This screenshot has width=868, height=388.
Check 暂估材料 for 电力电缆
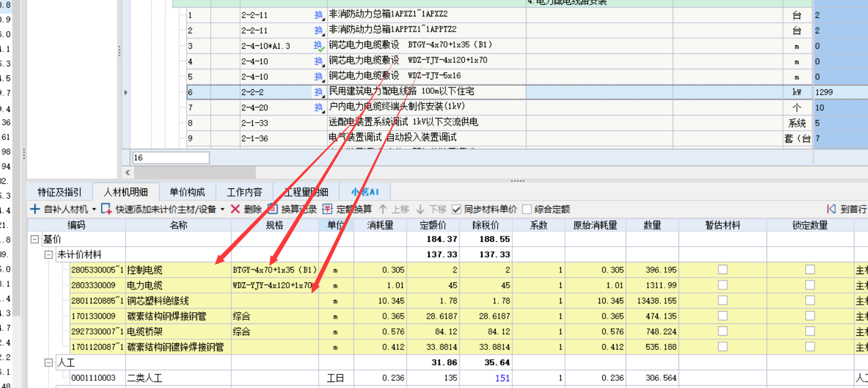[x=722, y=285]
